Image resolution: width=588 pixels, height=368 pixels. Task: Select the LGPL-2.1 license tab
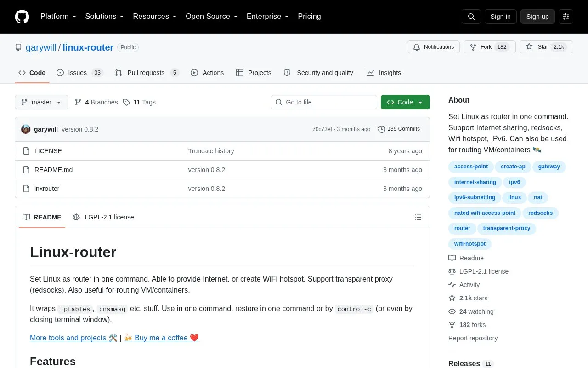[103, 217]
